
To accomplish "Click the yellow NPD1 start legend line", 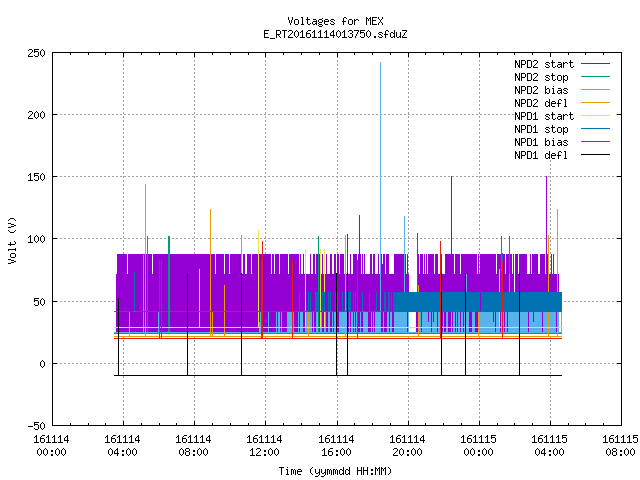I will pyautogui.click(x=596, y=116).
